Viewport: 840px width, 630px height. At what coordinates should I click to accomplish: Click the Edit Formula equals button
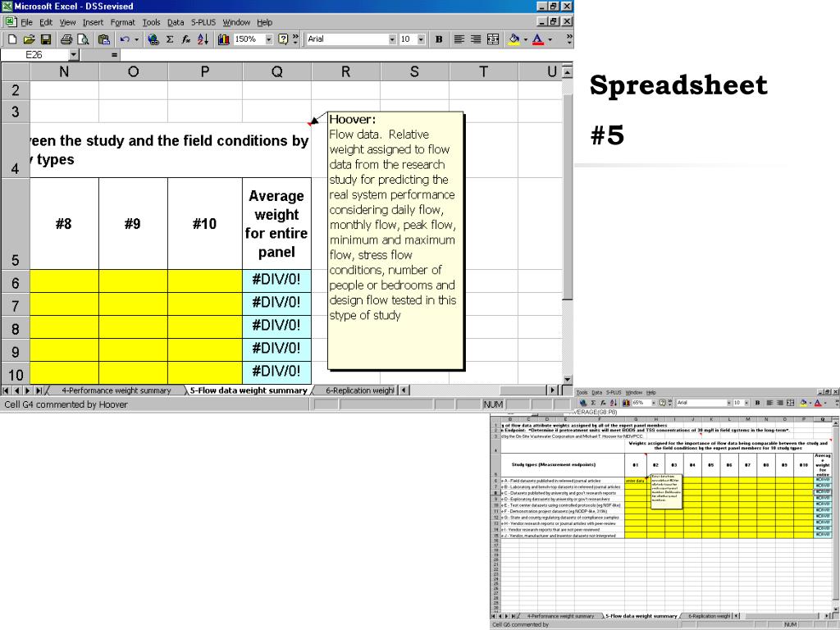pyautogui.click(x=114, y=55)
